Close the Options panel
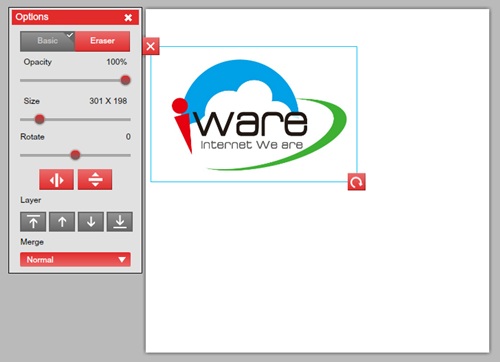Image resolution: width=500 pixels, height=362 pixels. click(128, 18)
